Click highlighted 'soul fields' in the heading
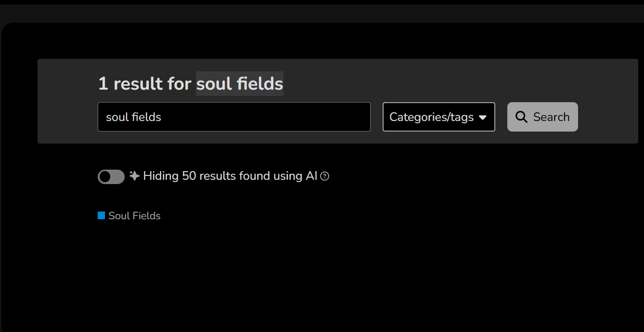 [240, 84]
